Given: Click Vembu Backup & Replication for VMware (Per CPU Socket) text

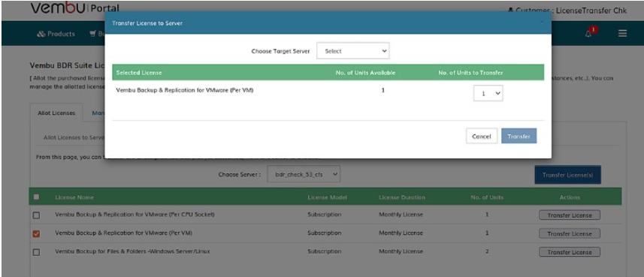Looking at the screenshot, I should (x=135, y=214).
